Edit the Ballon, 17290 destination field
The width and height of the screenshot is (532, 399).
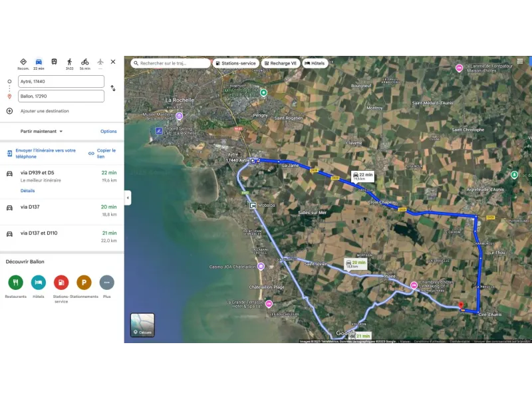pyautogui.click(x=61, y=96)
